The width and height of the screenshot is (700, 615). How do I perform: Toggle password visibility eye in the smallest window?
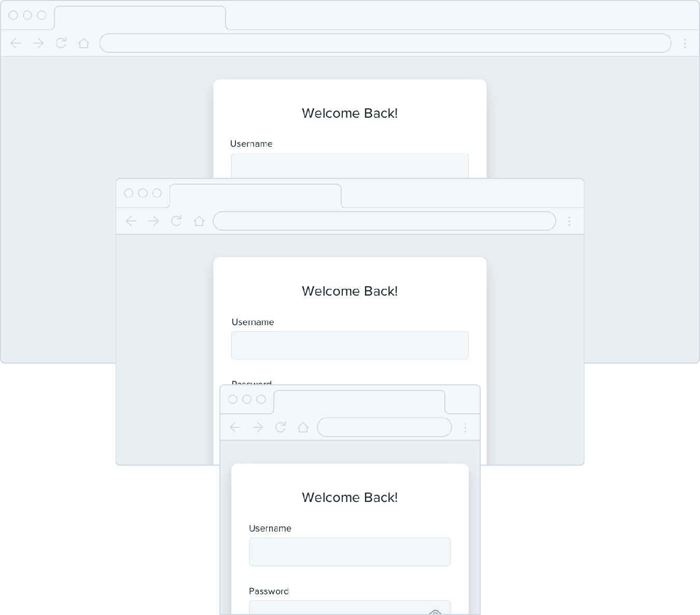coord(436,611)
